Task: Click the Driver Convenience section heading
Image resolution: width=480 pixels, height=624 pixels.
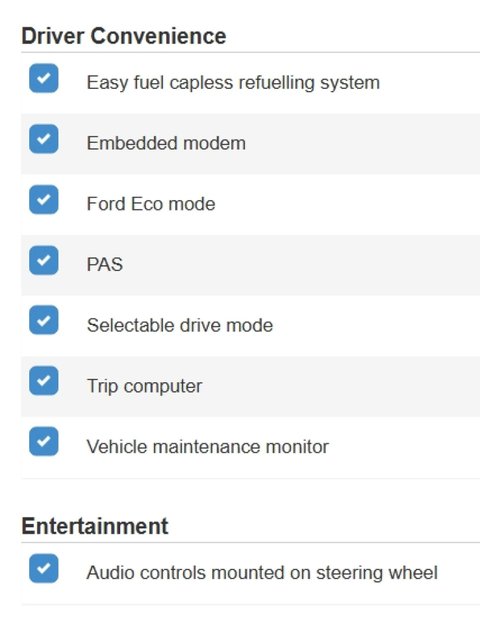Action: pyautogui.click(x=124, y=36)
